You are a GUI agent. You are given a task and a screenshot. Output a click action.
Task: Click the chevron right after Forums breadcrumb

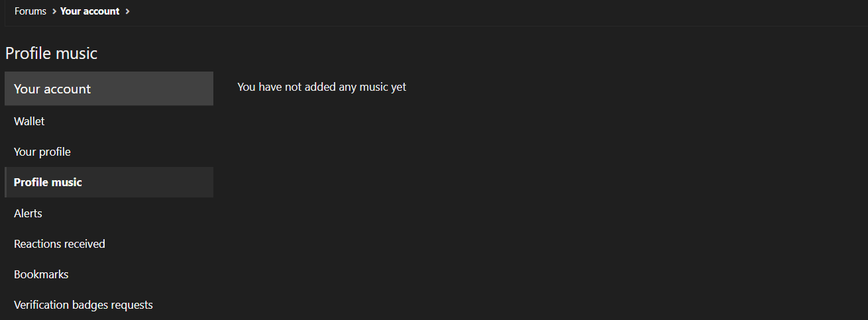coord(54,11)
